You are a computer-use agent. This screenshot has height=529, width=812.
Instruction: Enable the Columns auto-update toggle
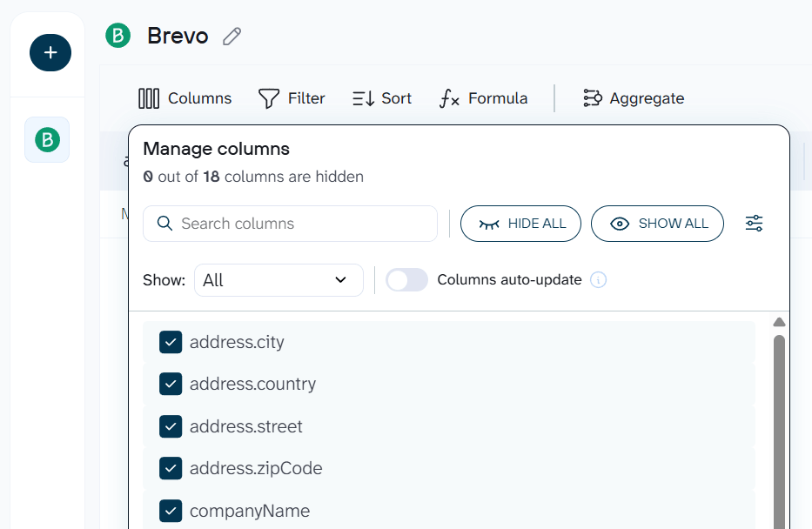(406, 280)
